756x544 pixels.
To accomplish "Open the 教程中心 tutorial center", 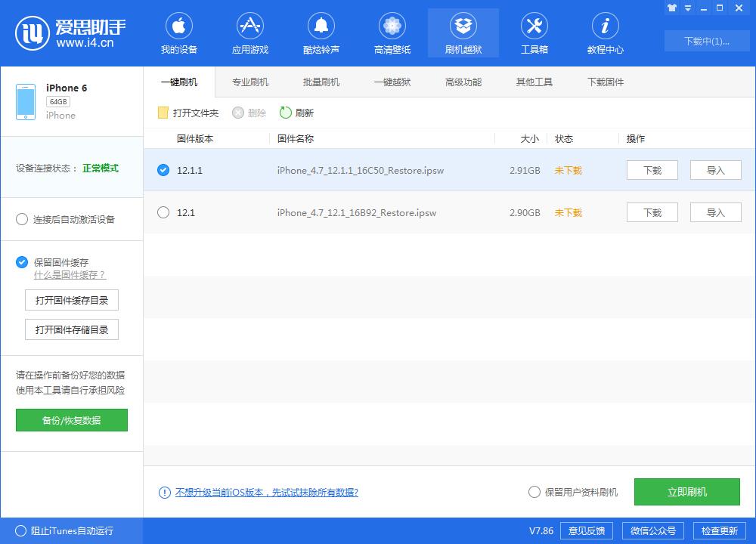I will [x=605, y=32].
